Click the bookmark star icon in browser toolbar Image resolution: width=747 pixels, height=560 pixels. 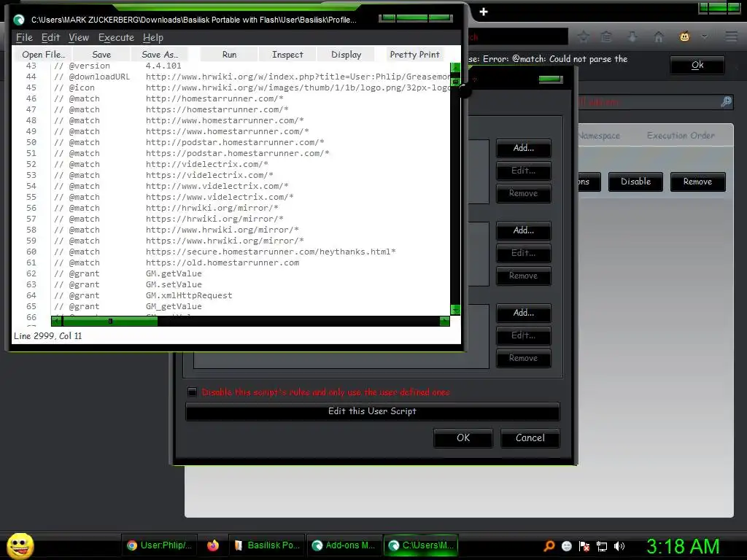coord(584,36)
